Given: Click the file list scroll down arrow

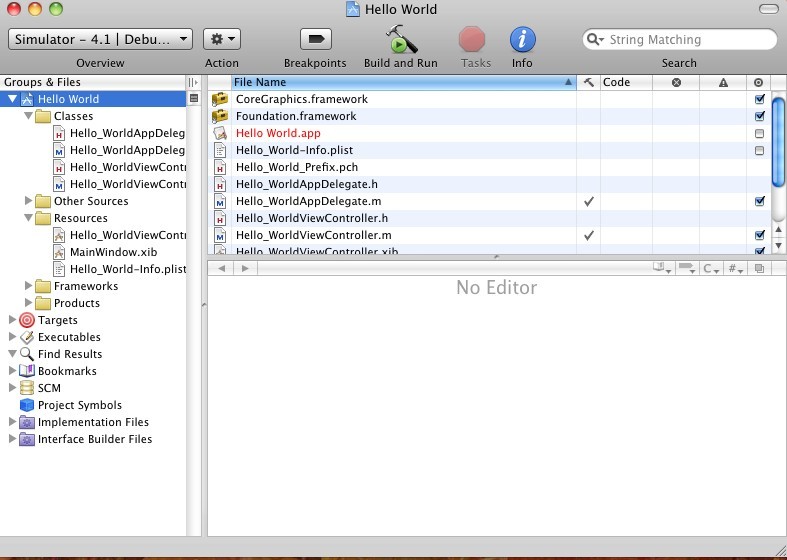Looking at the screenshot, I should (x=778, y=245).
